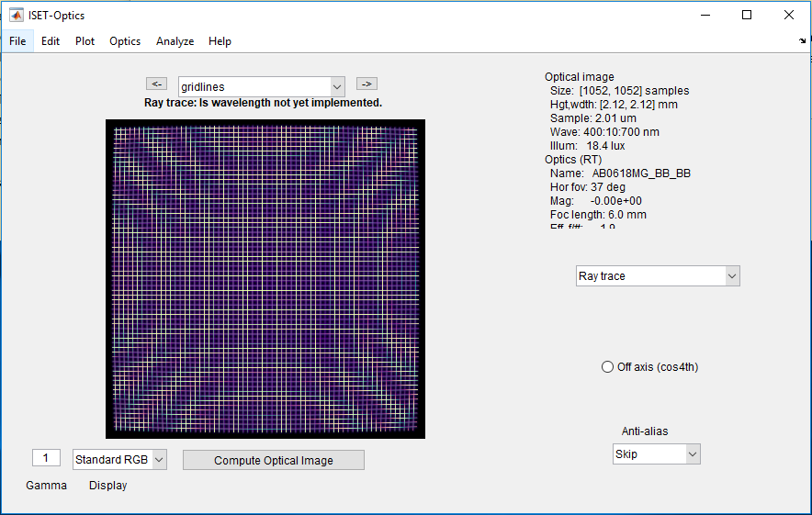Screen dimensions: 812x515
Task: Open the Analyze menu
Action: click(x=175, y=41)
